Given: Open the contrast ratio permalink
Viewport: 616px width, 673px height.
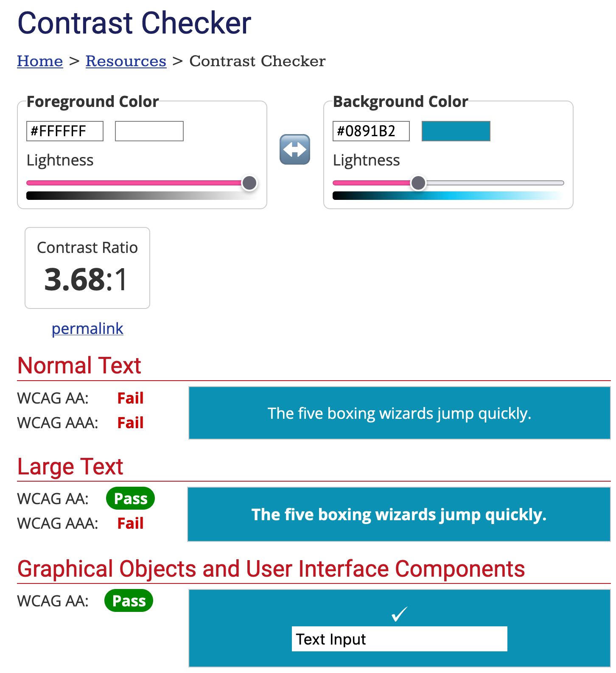Looking at the screenshot, I should click(x=87, y=328).
